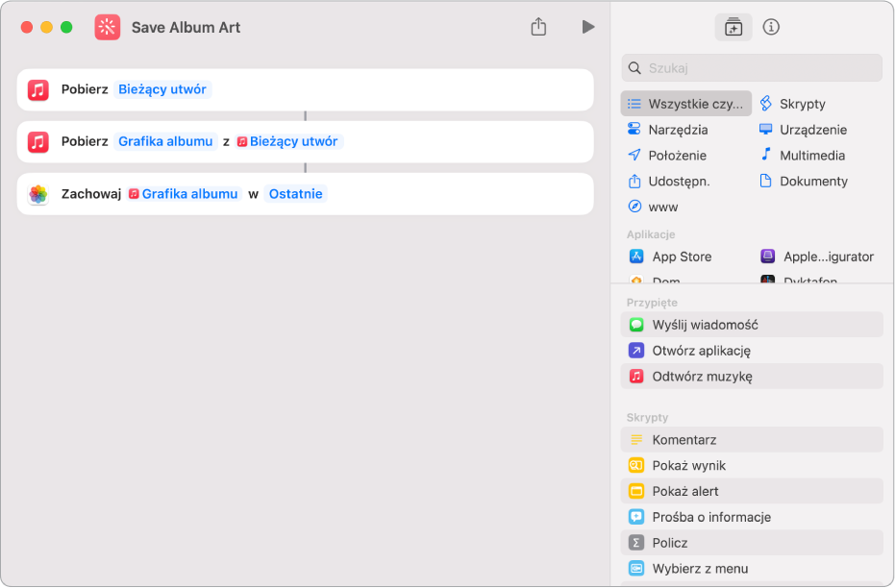
Task: Open the Multimedia category
Action: coord(811,155)
